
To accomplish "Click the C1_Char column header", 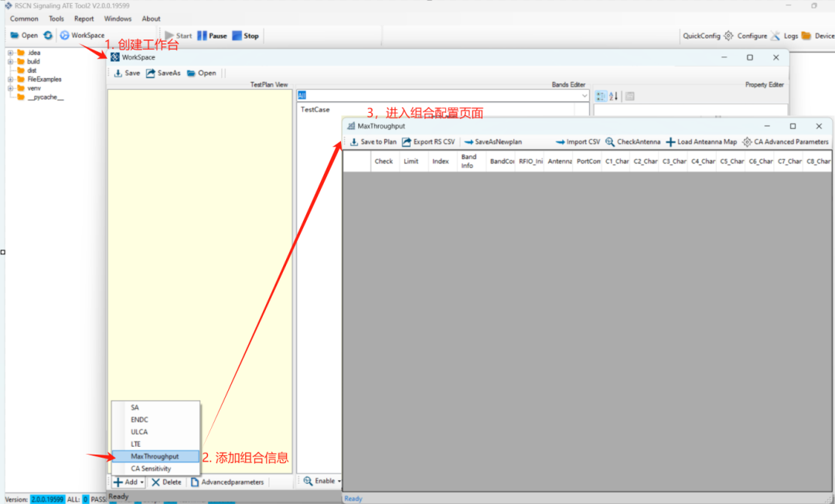I will (617, 162).
